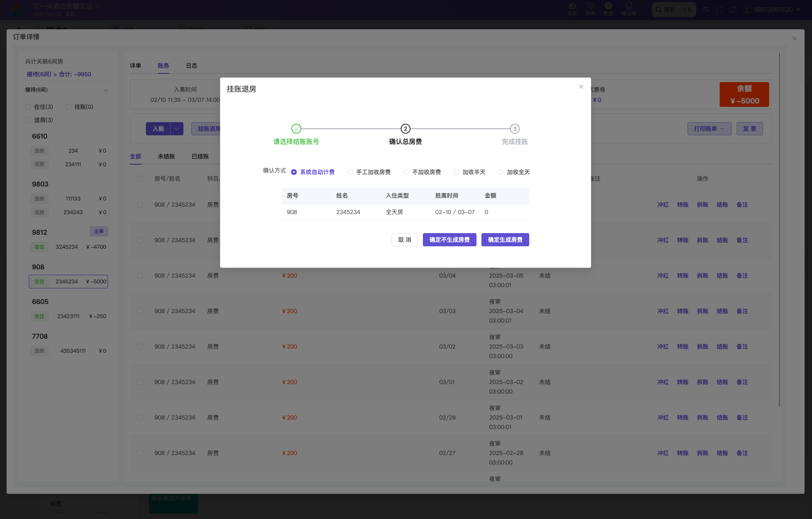Tick the 在住(3) checkbox
This screenshot has width=812, height=519.
(28, 107)
